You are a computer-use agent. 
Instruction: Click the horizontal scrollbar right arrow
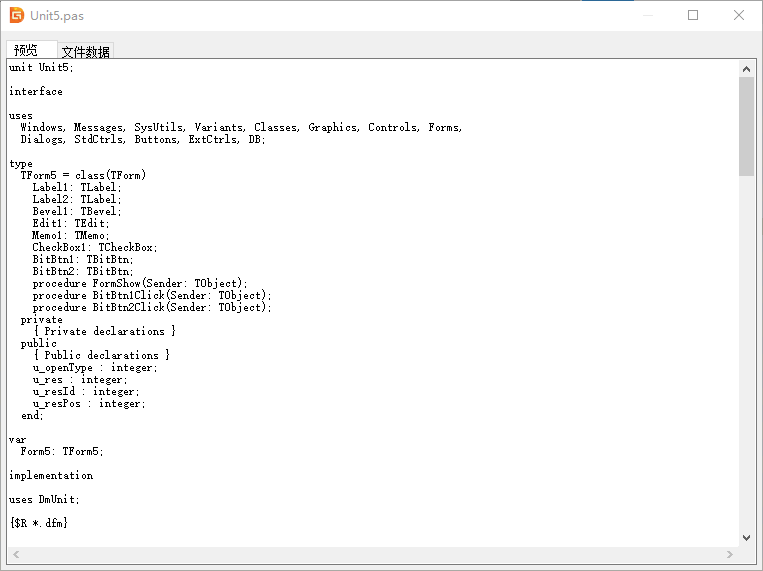pos(729,554)
